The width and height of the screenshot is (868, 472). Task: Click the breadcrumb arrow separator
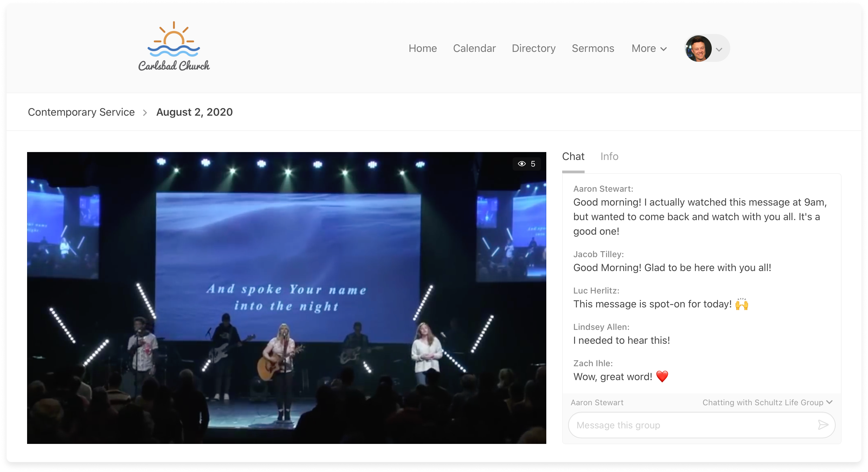pyautogui.click(x=145, y=113)
